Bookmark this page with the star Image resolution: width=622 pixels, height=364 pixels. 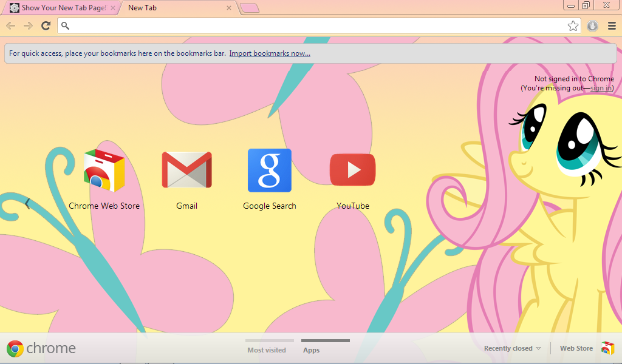point(573,26)
